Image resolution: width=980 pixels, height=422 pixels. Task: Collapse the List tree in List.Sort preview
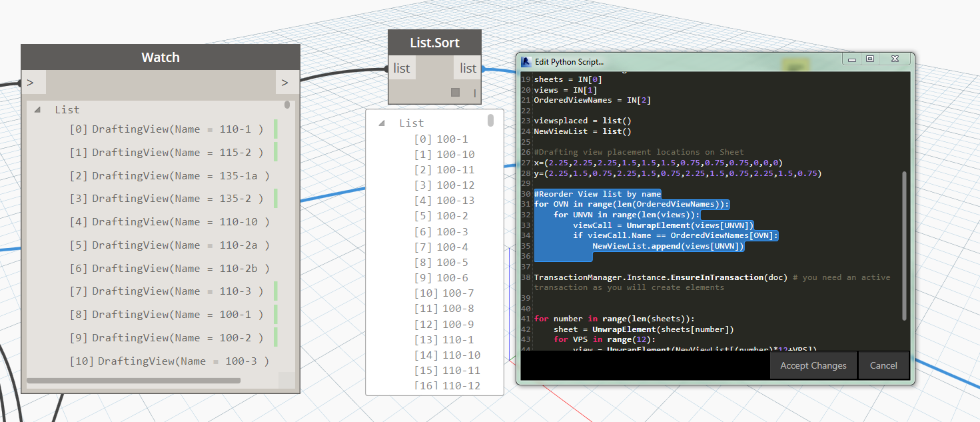tap(382, 123)
